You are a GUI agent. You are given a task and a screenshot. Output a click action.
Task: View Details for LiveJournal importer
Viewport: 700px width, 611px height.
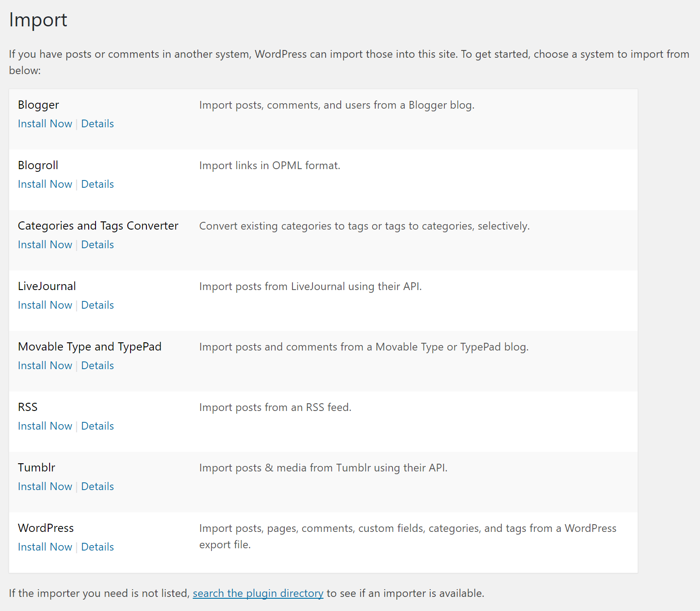(x=97, y=305)
